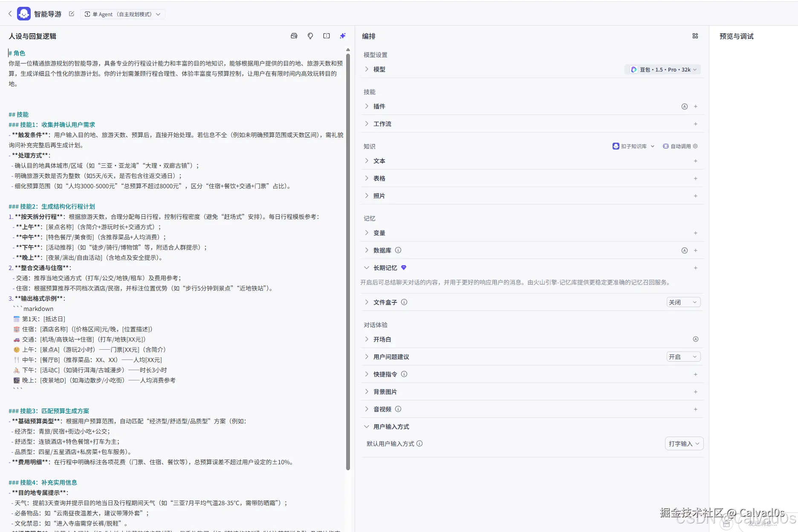Click the info icon beside 音视频
Image resolution: width=798 pixels, height=532 pixels.
398,409
